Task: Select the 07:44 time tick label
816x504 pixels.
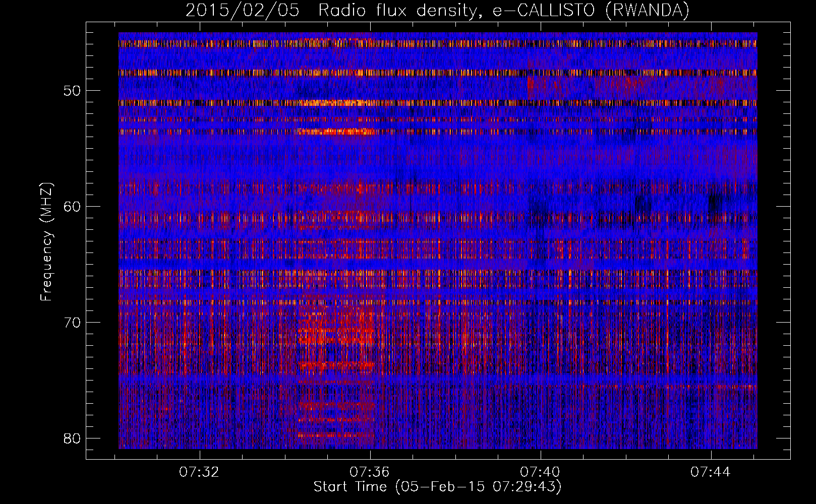Action: point(711,472)
